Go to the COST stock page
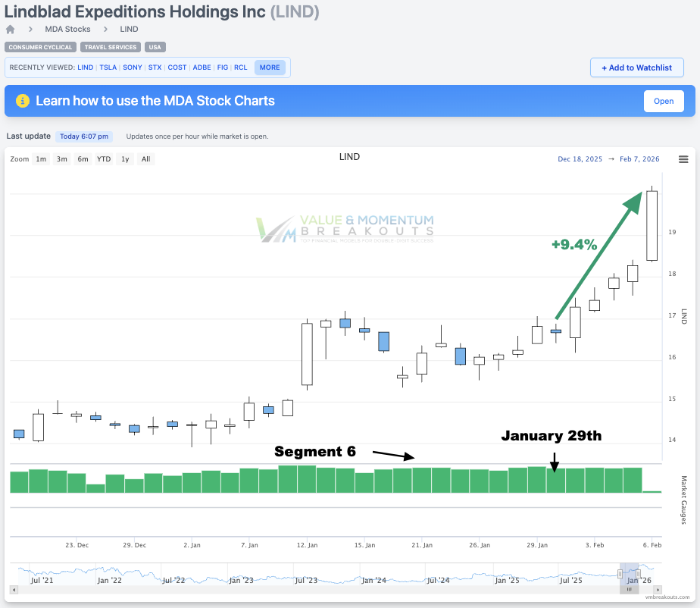 pyautogui.click(x=177, y=67)
